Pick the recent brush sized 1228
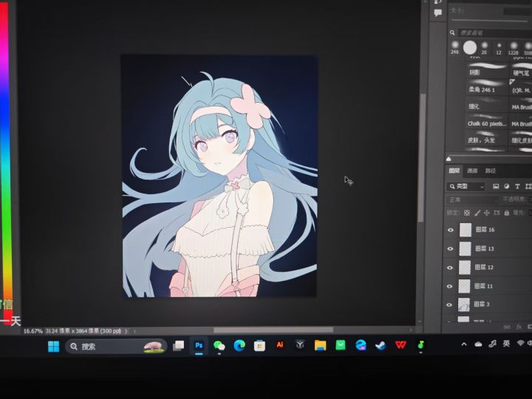 point(514,48)
